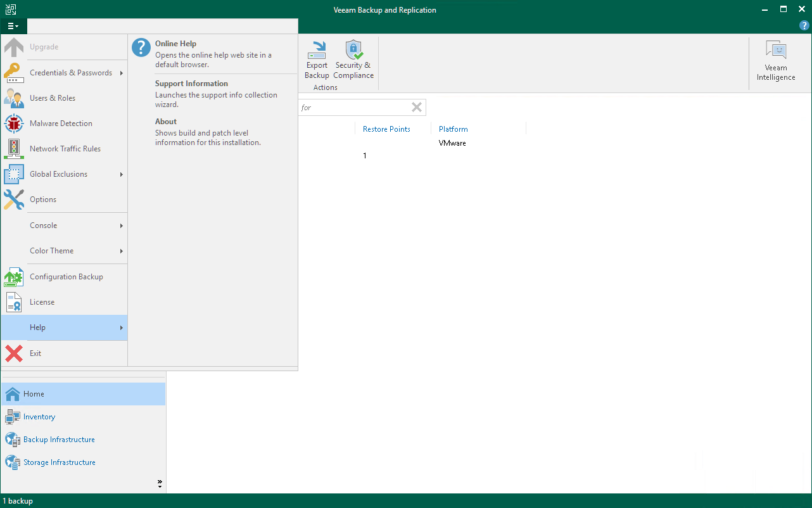812x508 pixels.
Task: Click into the search input field
Action: pyautogui.click(x=353, y=108)
